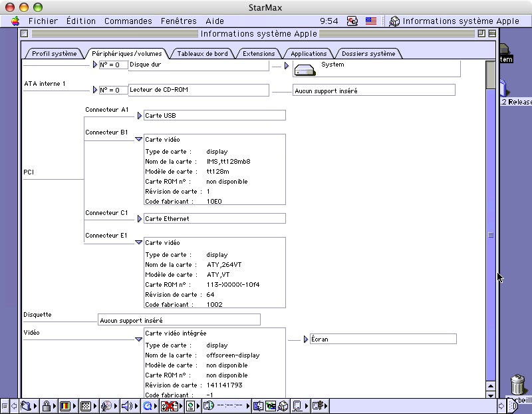Click the Disquette Aucun support inséré field
Image resolution: width=532 pixels, height=414 pixels.
click(179, 320)
